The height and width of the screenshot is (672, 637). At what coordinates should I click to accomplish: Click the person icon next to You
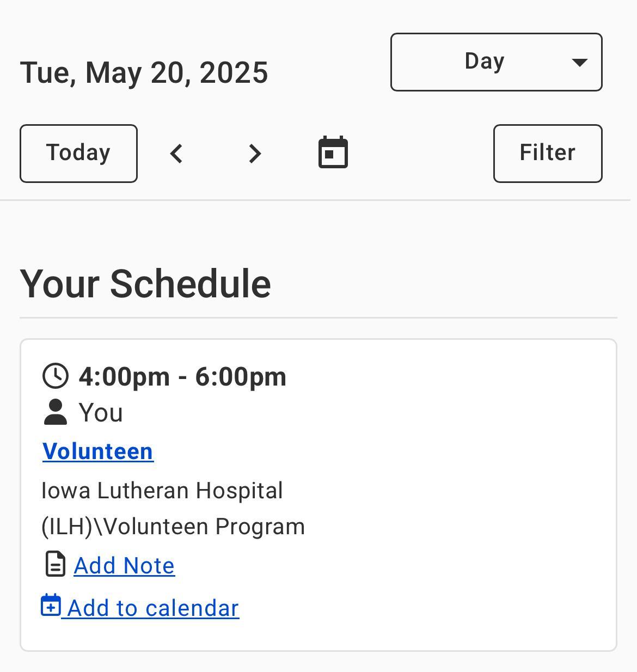pyautogui.click(x=55, y=412)
